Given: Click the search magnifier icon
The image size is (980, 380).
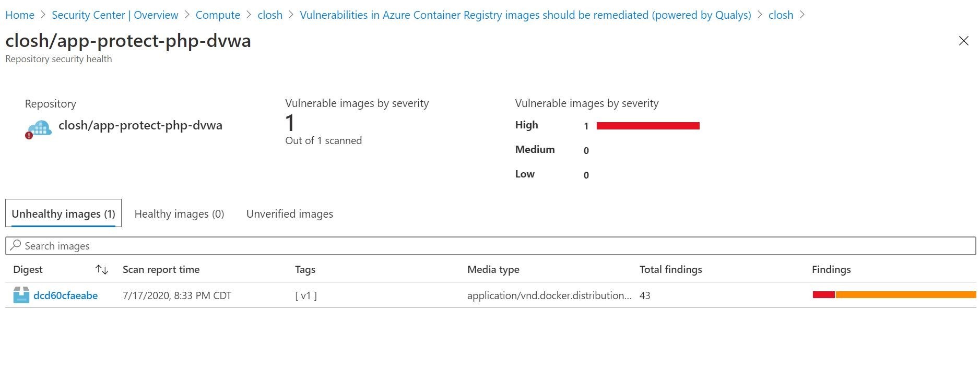Looking at the screenshot, I should click(x=16, y=245).
